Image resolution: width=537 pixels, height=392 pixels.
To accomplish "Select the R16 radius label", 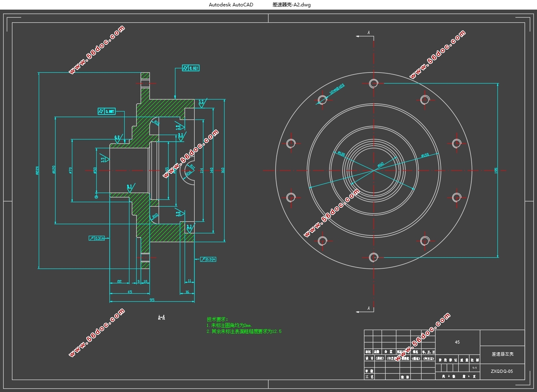I will [x=189, y=173].
